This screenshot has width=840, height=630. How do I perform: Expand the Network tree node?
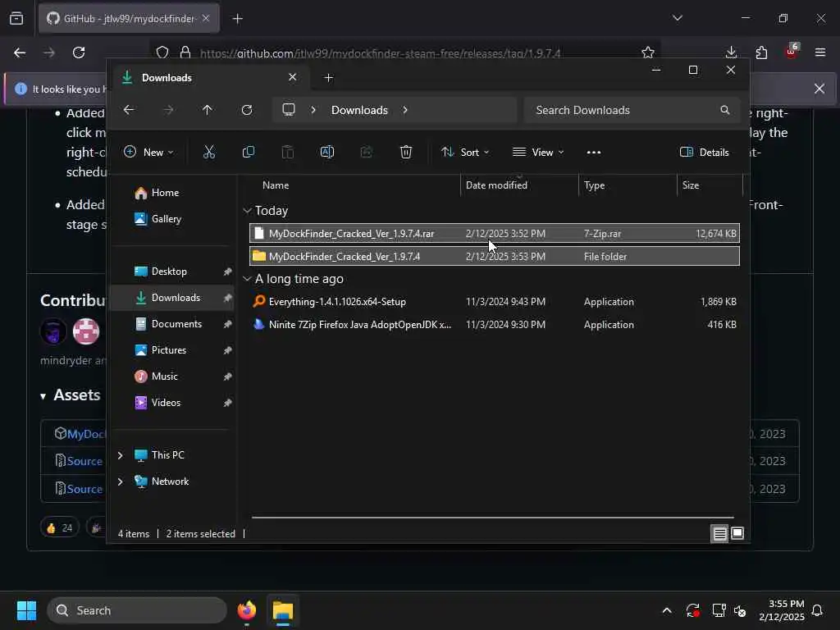point(120,481)
